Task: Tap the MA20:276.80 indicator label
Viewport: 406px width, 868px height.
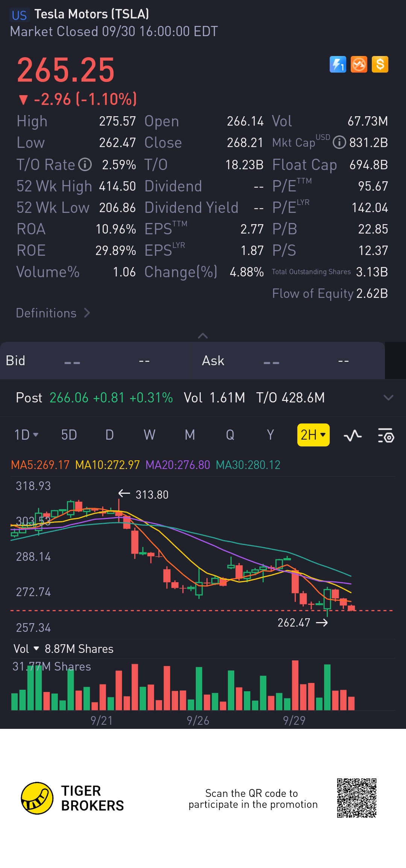Action: (x=178, y=465)
